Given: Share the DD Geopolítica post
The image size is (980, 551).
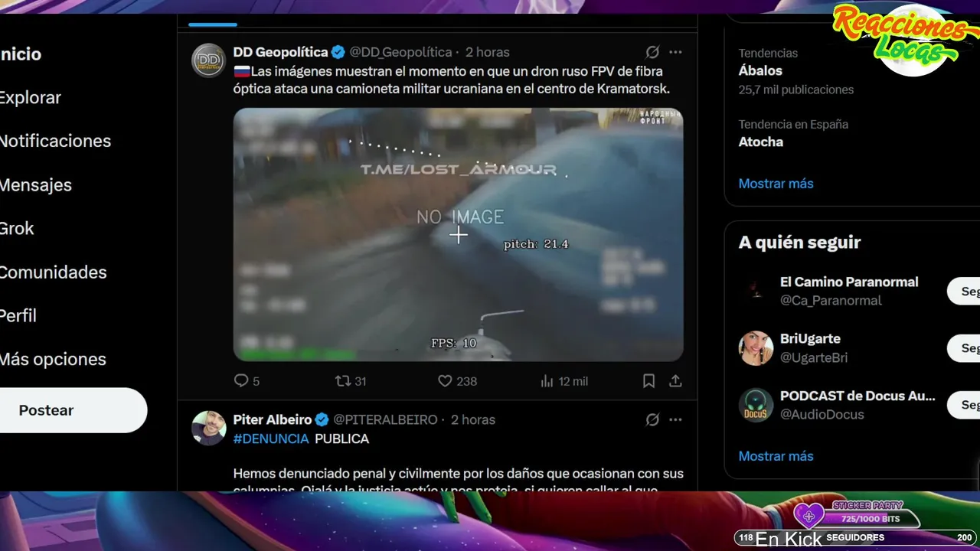Looking at the screenshot, I should 675,380.
